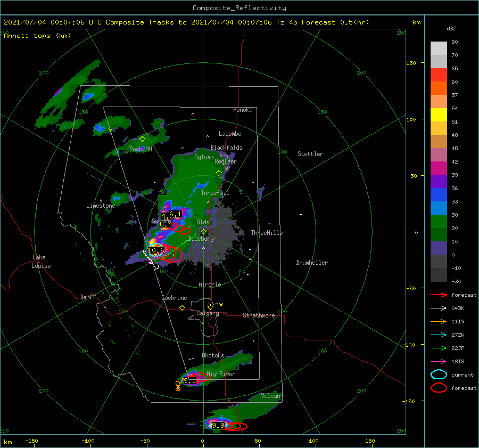Click the Strathmore city label
This screenshot has width=479, height=448.
click(259, 315)
